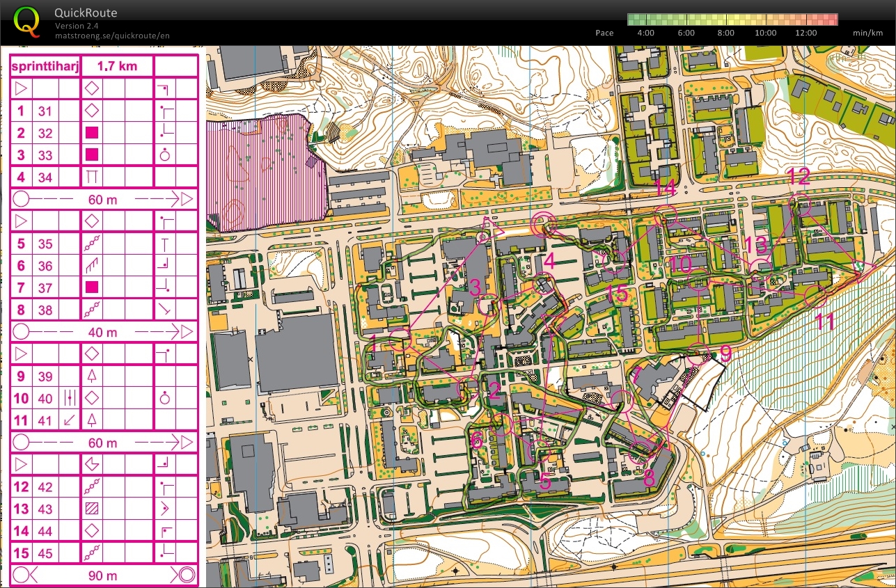Click the fence symbol in control 12 row

click(92, 486)
